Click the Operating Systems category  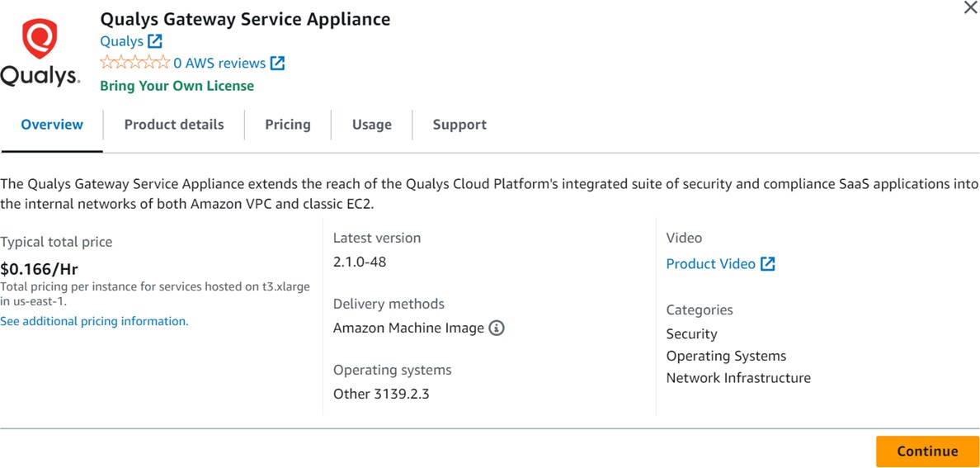726,356
